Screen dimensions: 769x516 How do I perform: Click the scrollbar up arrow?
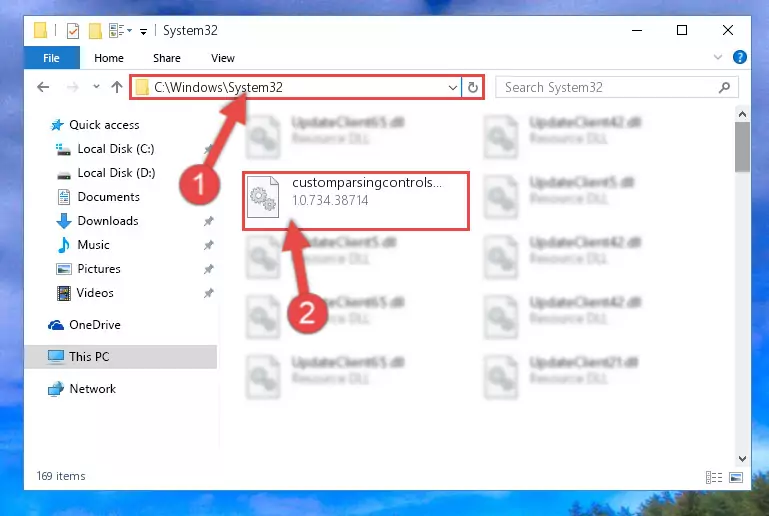(x=743, y=114)
